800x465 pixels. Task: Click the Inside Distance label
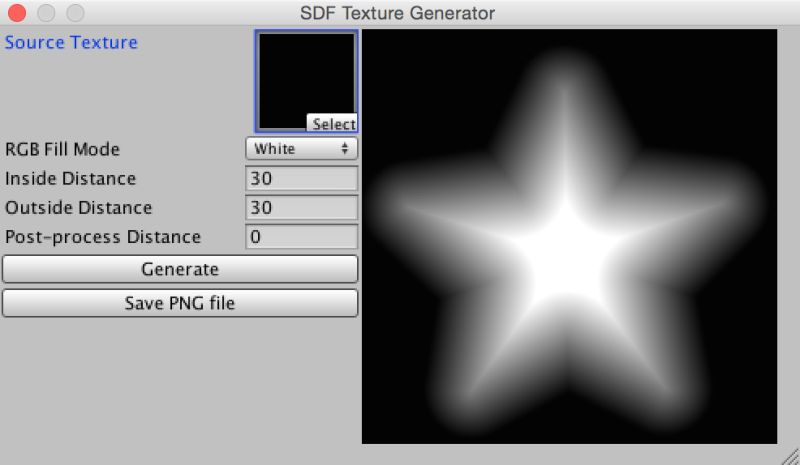[70, 179]
